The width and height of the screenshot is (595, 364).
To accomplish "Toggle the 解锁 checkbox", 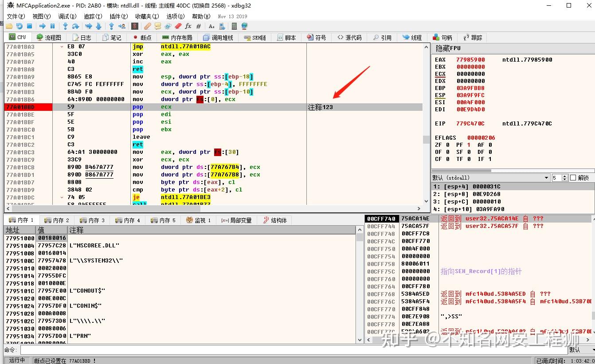I will click(x=573, y=178).
